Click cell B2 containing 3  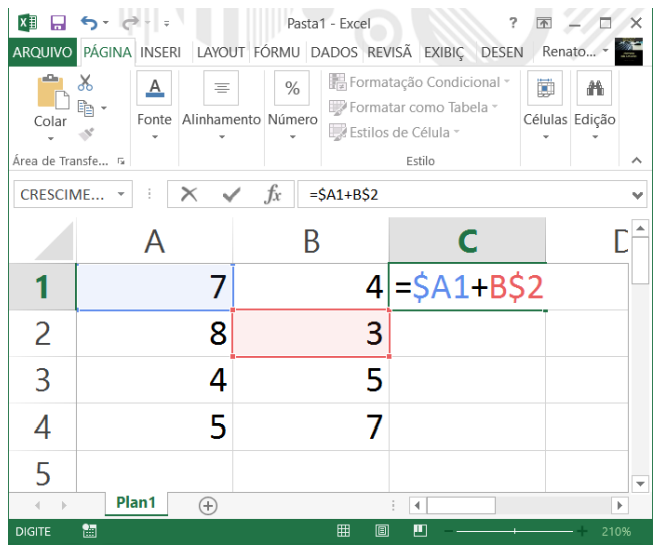[x=311, y=333]
